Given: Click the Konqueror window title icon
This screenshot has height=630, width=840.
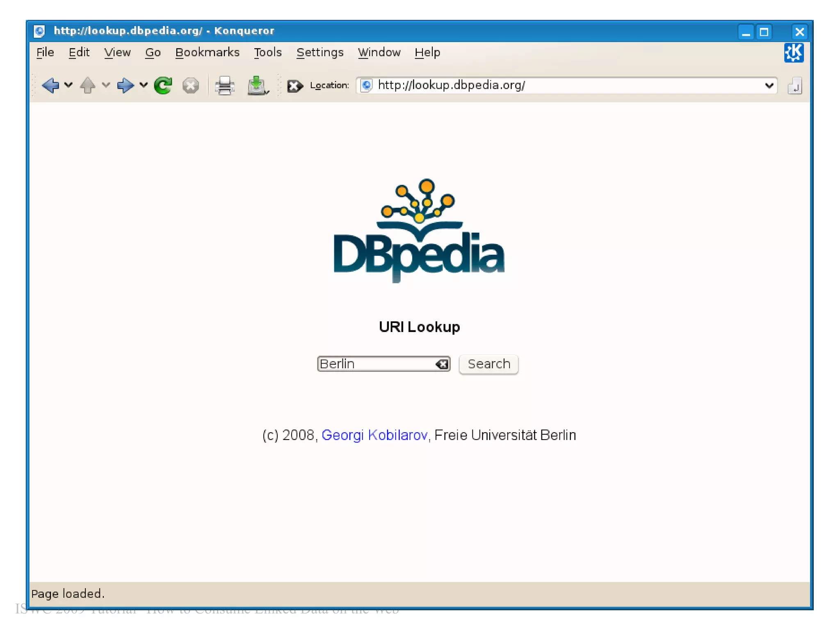Looking at the screenshot, I should tap(39, 31).
